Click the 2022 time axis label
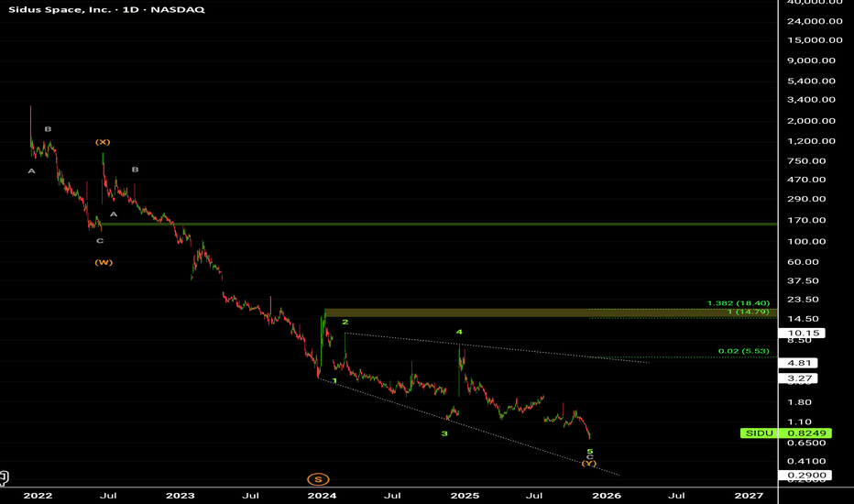 point(38,495)
